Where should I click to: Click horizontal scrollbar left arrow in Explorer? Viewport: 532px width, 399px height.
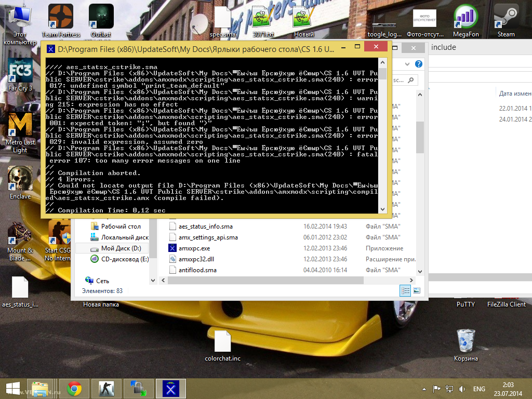163,280
